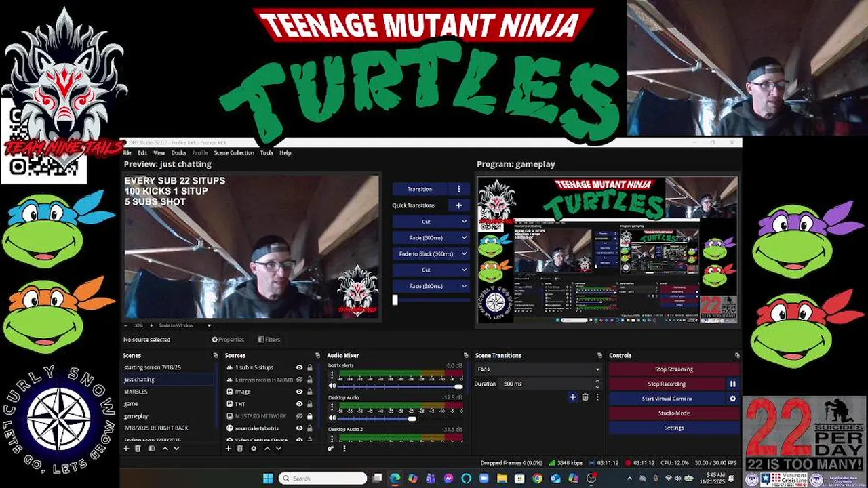Open Transition button three-dot options
The height and width of the screenshot is (488, 868).
[x=458, y=189]
